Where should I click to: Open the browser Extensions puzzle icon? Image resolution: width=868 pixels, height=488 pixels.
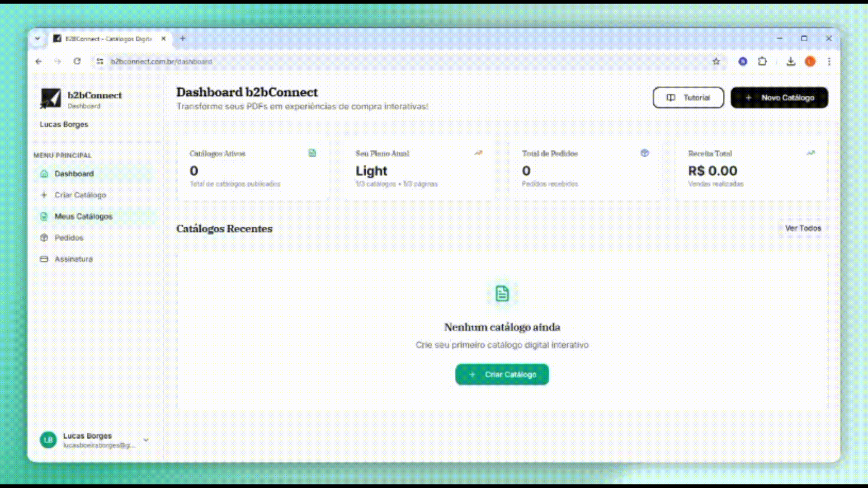(x=762, y=61)
